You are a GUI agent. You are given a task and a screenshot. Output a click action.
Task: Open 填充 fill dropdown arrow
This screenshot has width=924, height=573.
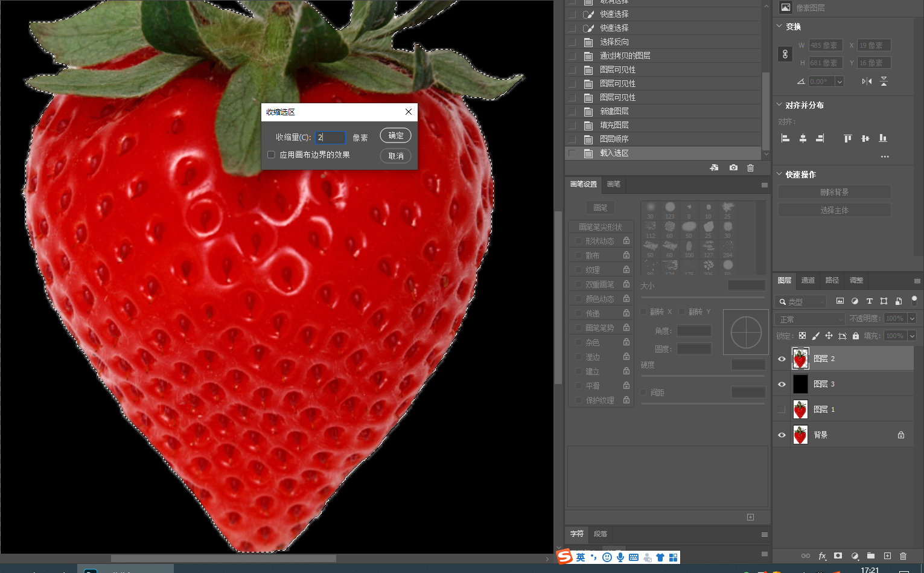point(912,336)
